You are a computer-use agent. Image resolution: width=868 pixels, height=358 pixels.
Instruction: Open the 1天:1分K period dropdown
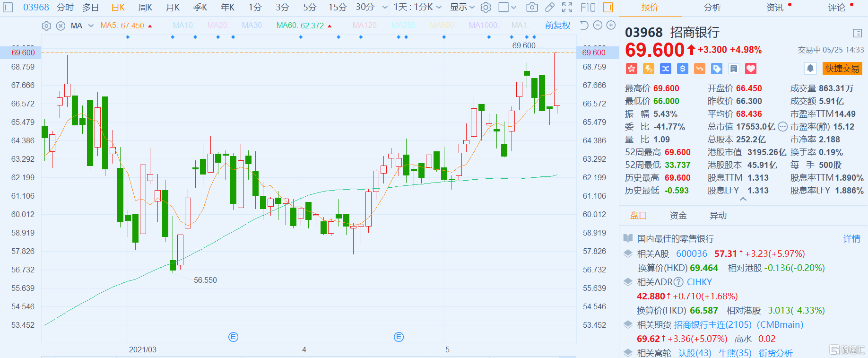pyautogui.click(x=417, y=7)
